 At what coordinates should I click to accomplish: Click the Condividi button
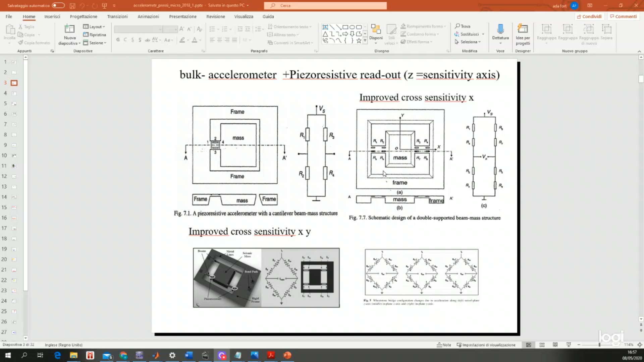click(x=589, y=16)
